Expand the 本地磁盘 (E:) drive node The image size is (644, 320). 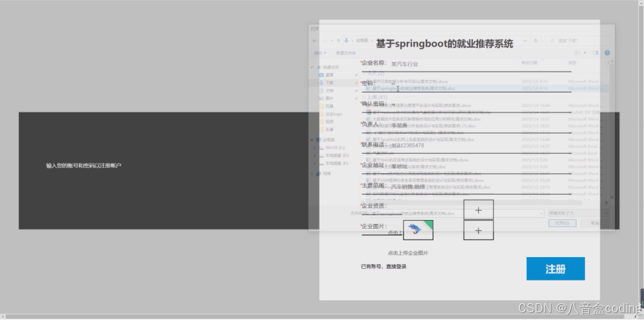point(315,163)
